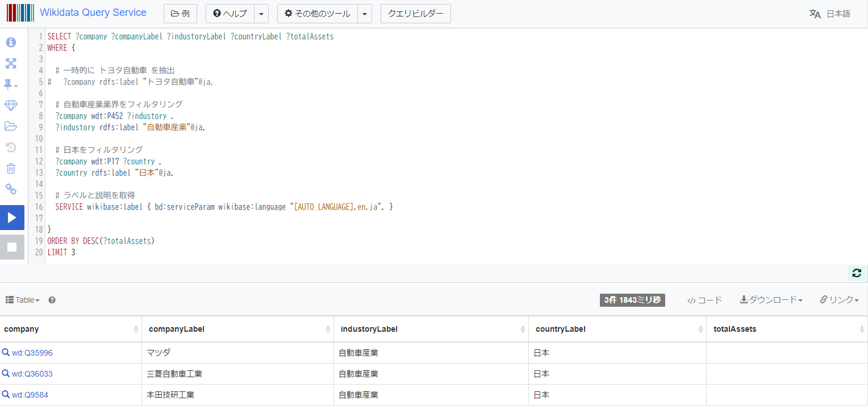Stop the query with the square button
Image resolution: width=868 pixels, height=409 pixels.
click(12, 247)
